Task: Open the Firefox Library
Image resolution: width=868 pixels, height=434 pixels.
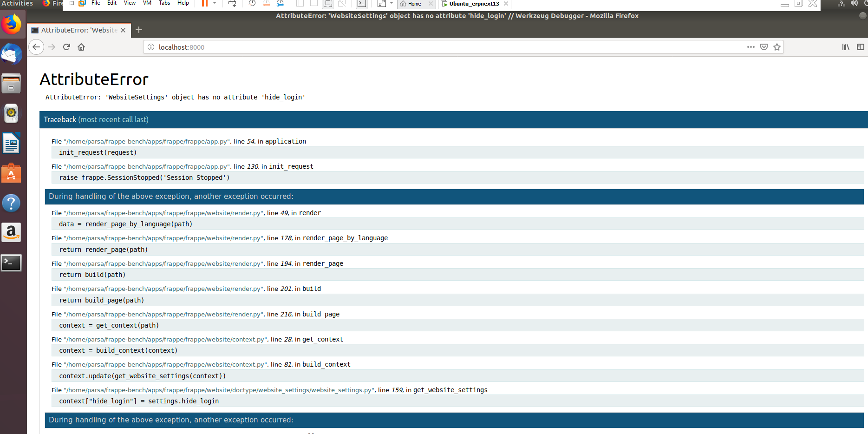Action: [x=846, y=47]
